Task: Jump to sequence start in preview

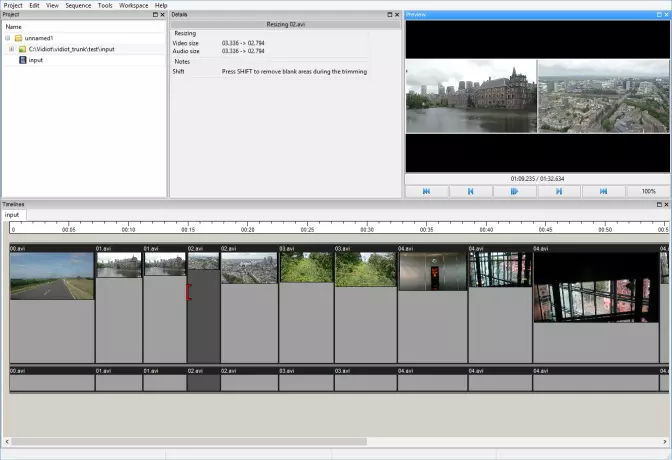Action: (426, 191)
